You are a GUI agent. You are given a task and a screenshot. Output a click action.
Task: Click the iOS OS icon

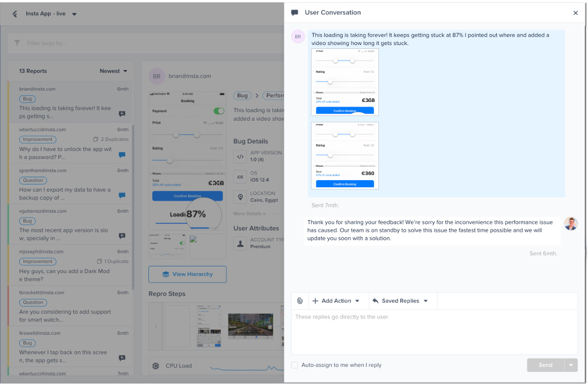pyautogui.click(x=240, y=177)
